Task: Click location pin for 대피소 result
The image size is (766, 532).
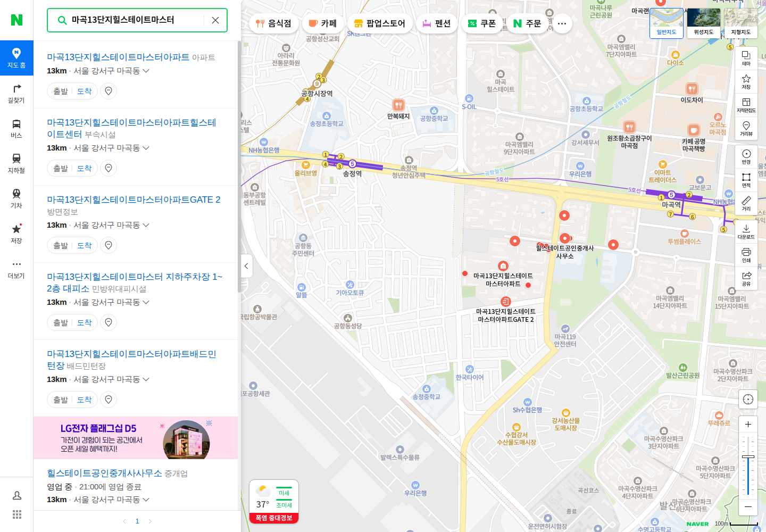Action: (109, 322)
